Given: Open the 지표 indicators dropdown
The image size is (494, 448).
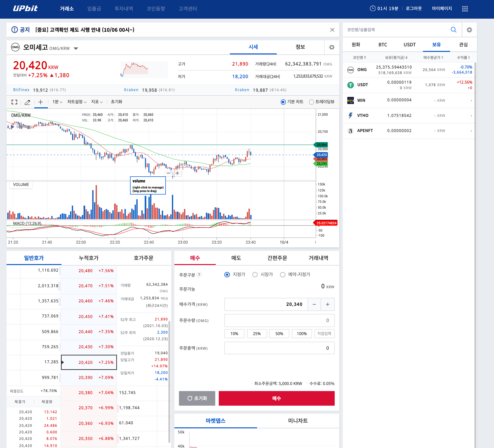Looking at the screenshot, I should coord(97,102).
